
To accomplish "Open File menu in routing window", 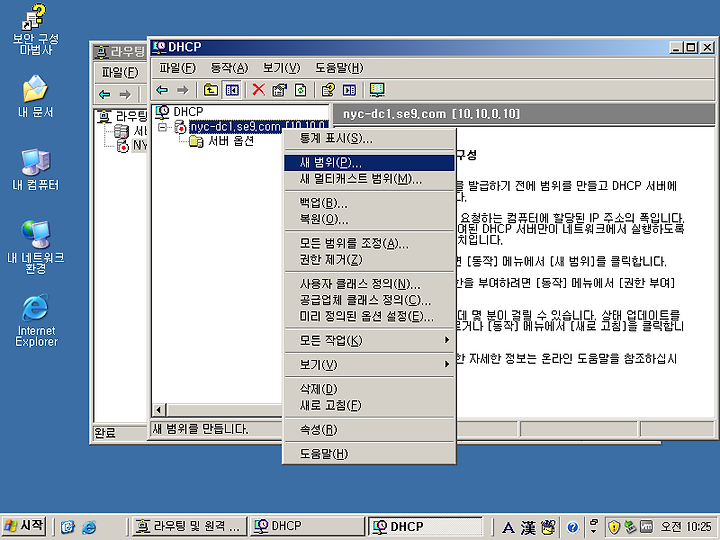I will click(x=119, y=72).
